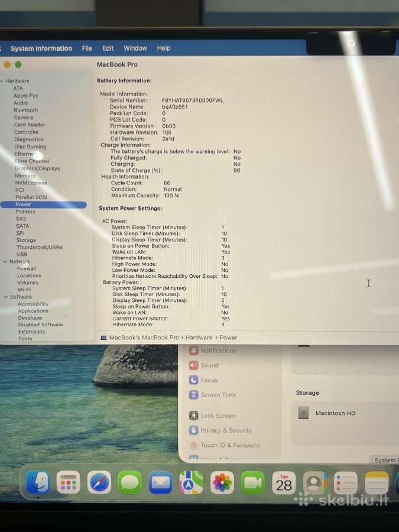The image size is (399, 532).
Task: Open Maps app in the Dock
Action: (191, 482)
